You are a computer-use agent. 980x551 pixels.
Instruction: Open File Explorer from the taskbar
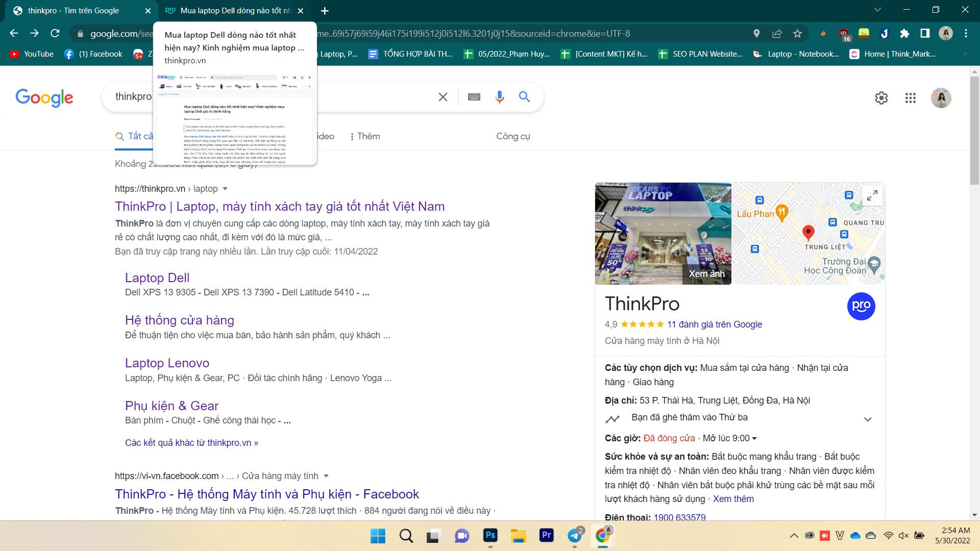coord(518,536)
